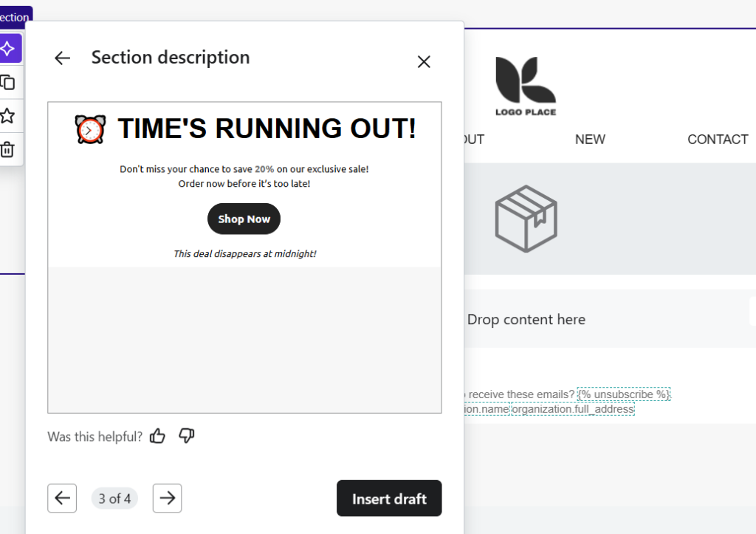The width and height of the screenshot is (756, 534).
Task: Give thumbs up feedback
Action: click(x=157, y=436)
